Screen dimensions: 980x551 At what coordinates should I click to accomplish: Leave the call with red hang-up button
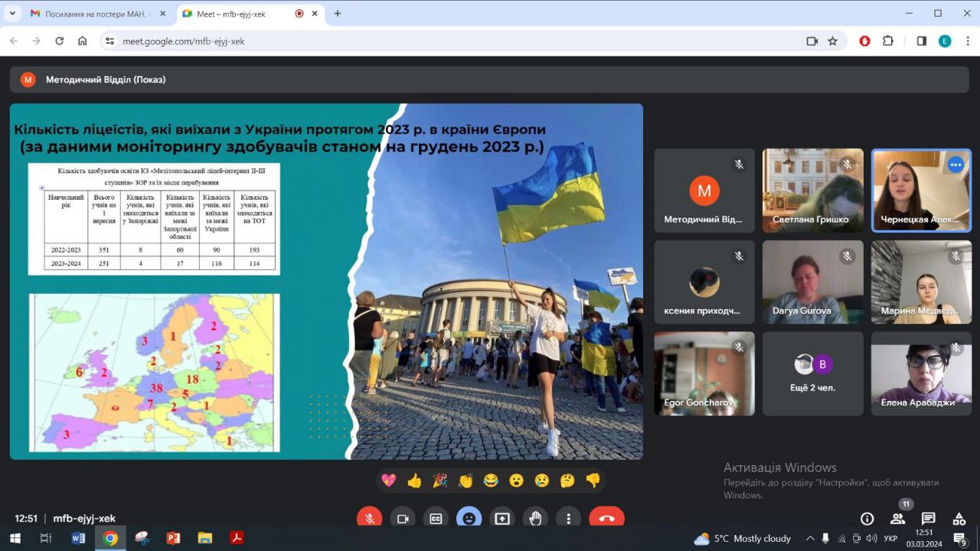coord(606,518)
